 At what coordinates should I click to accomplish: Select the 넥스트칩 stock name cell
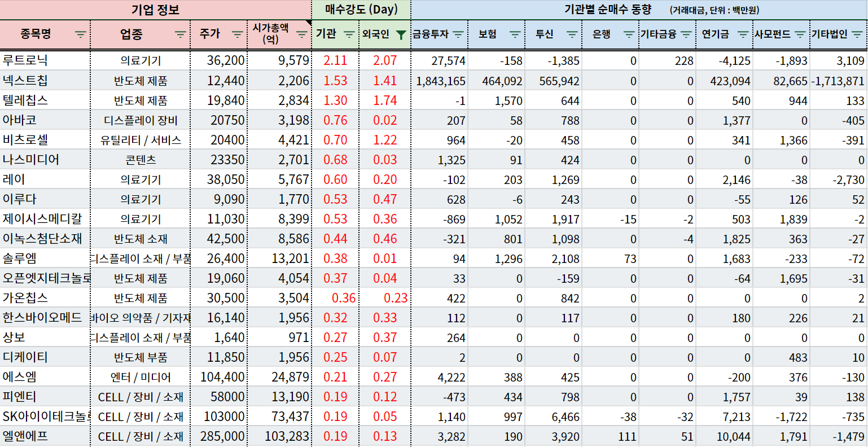click(45, 80)
